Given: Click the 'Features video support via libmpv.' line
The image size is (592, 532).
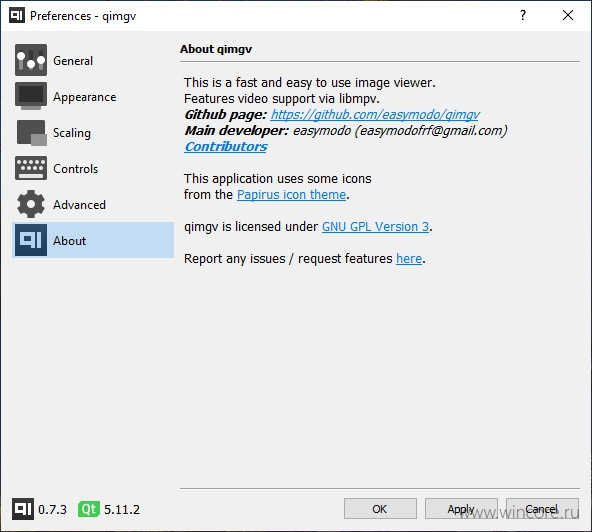Looking at the screenshot, I should [282, 99].
